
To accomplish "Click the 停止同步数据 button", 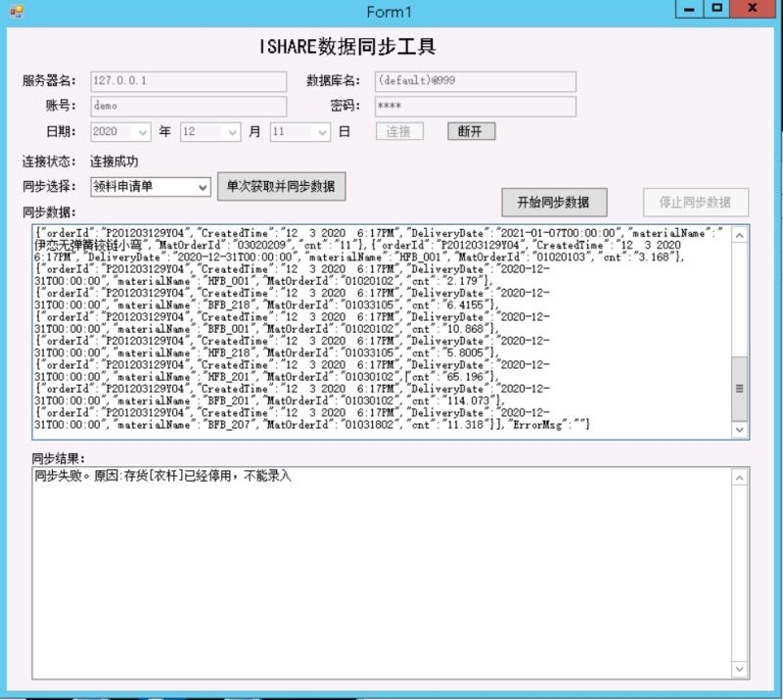I will pyautogui.click(x=696, y=203).
